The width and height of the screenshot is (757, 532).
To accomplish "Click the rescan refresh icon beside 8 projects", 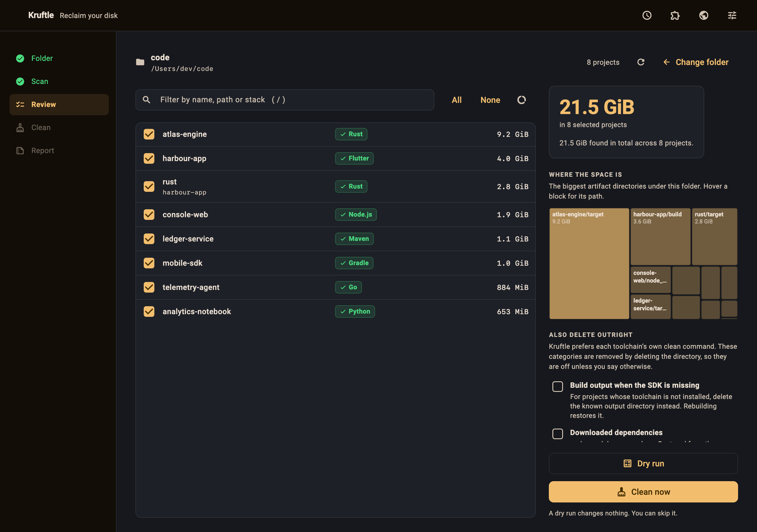I will tap(640, 62).
